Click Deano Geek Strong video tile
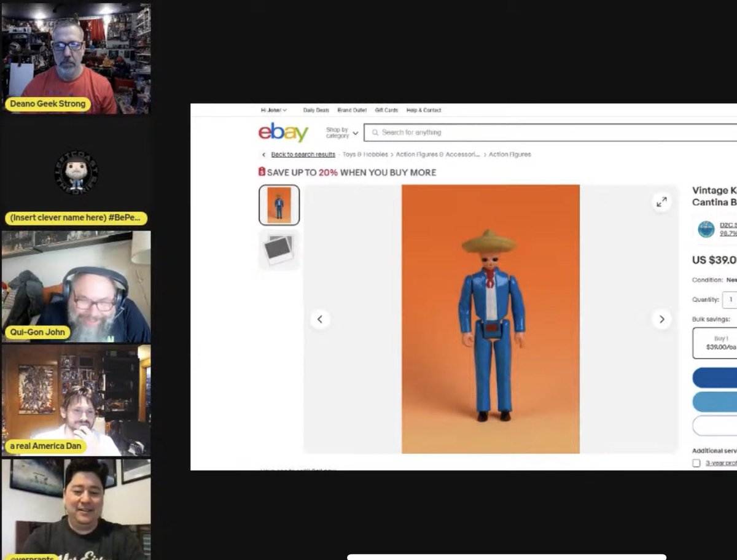737x560 pixels. click(76, 58)
